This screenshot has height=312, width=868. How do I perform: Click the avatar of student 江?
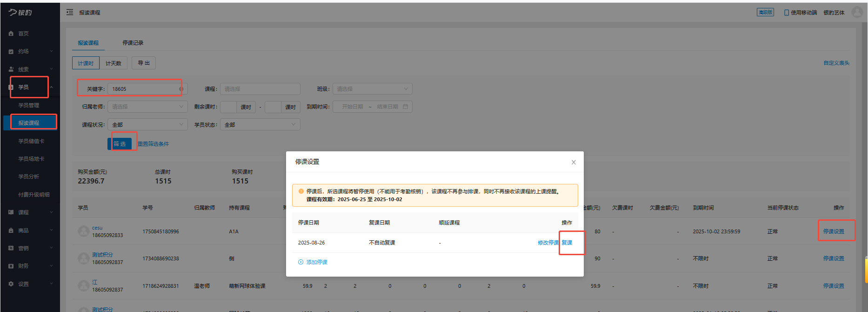tap(84, 285)
